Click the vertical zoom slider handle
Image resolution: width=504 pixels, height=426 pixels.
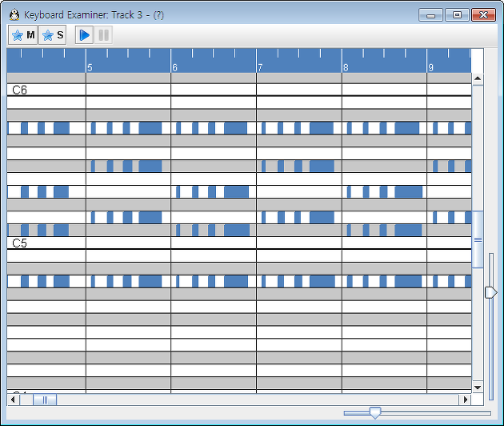[491, 292]
